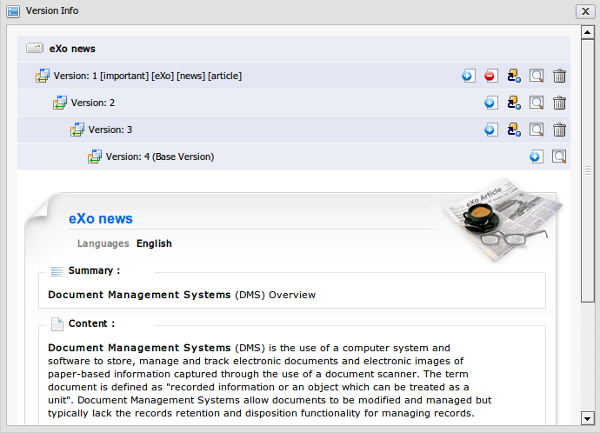The height and width of the screenshot is (433, 600).
Task: Select Version: 4 (Base Version) entry
Action: tap(159, 157)
